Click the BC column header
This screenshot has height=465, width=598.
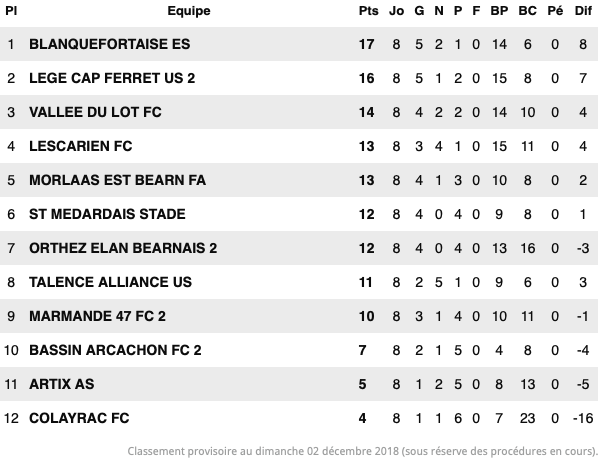(527, 11)
